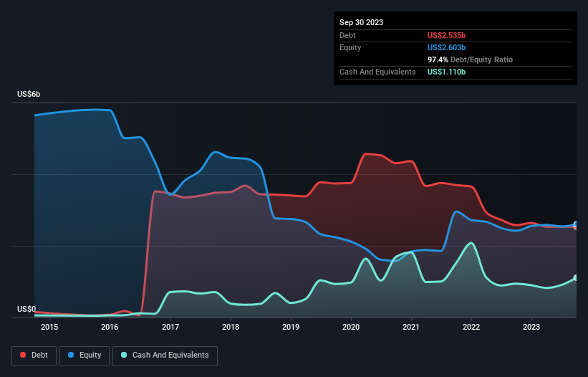Click the Sep 30 2023 tooltip date
Screen dimensions: 588x377
click(x=361, y=22)
